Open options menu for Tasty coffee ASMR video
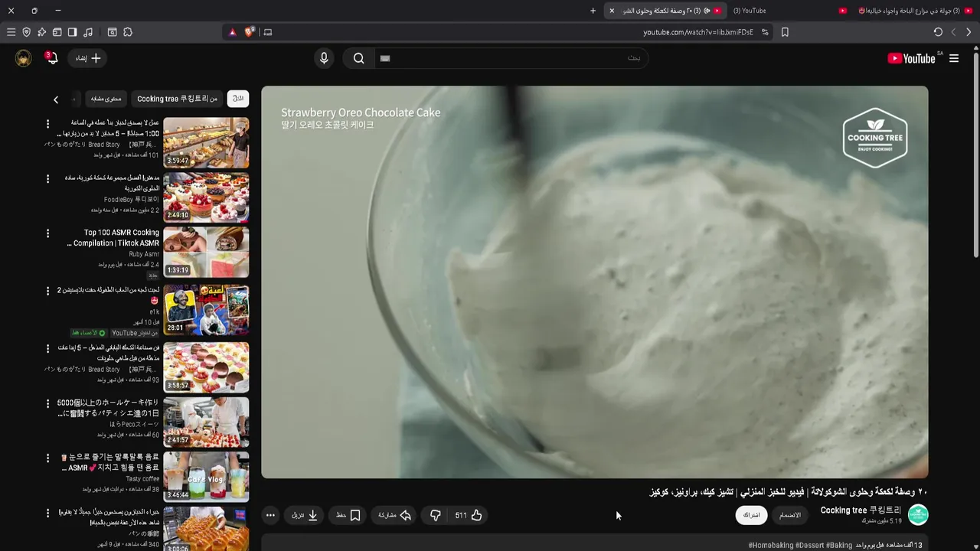The image size is (980, 551). (x=47, y=458)
